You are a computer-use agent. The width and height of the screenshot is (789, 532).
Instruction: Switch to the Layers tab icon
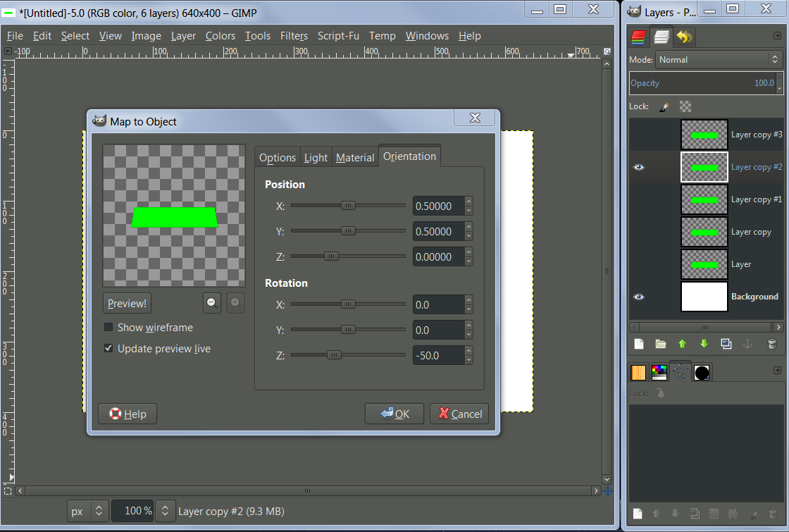(661, 37)
